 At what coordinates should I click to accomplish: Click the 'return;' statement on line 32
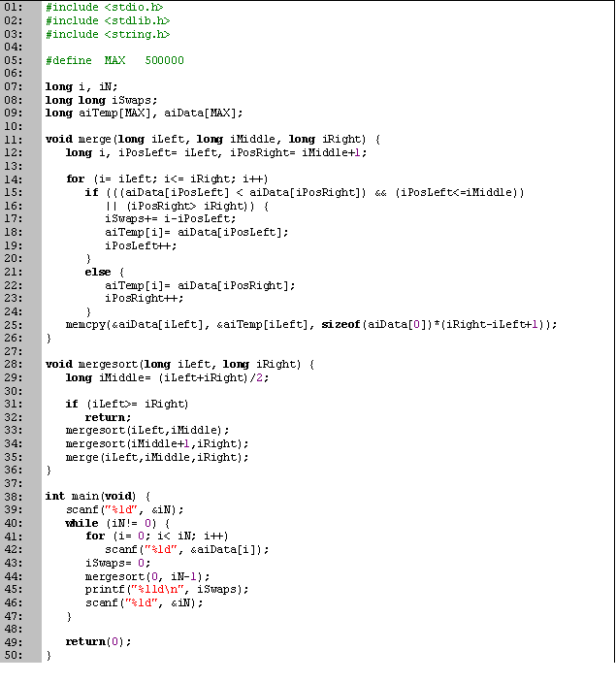point(108,418)
